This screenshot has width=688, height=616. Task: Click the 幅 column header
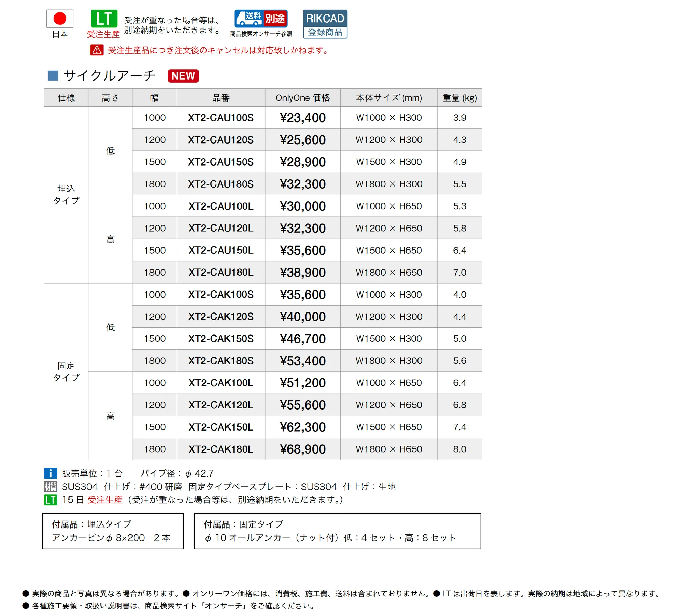[x=155, y=98]
